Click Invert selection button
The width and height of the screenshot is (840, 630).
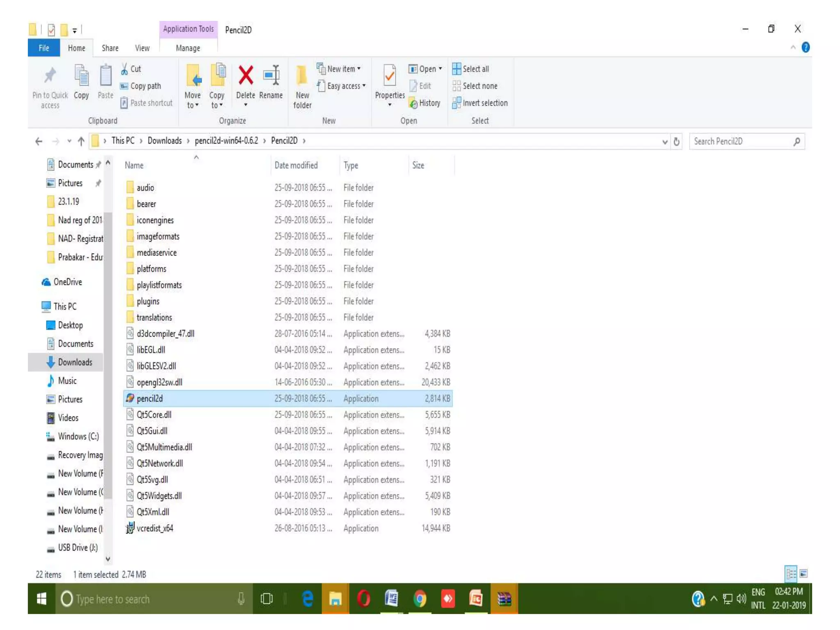(x=480, y=103)
